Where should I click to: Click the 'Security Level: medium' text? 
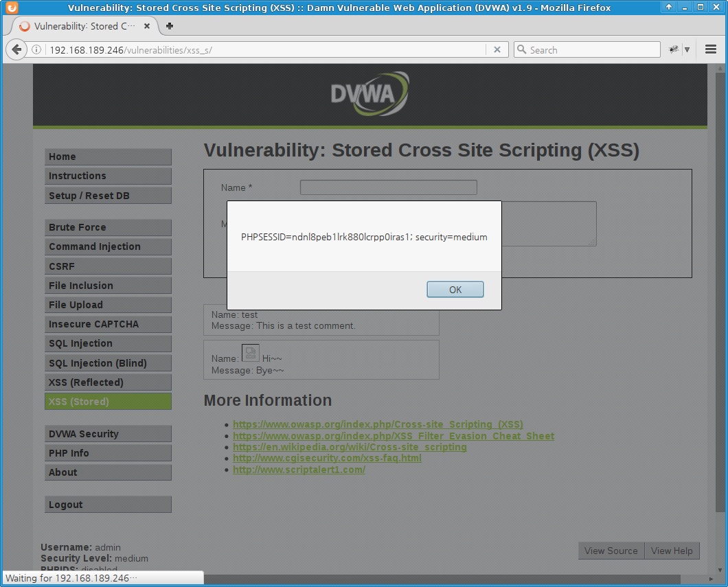94,558
